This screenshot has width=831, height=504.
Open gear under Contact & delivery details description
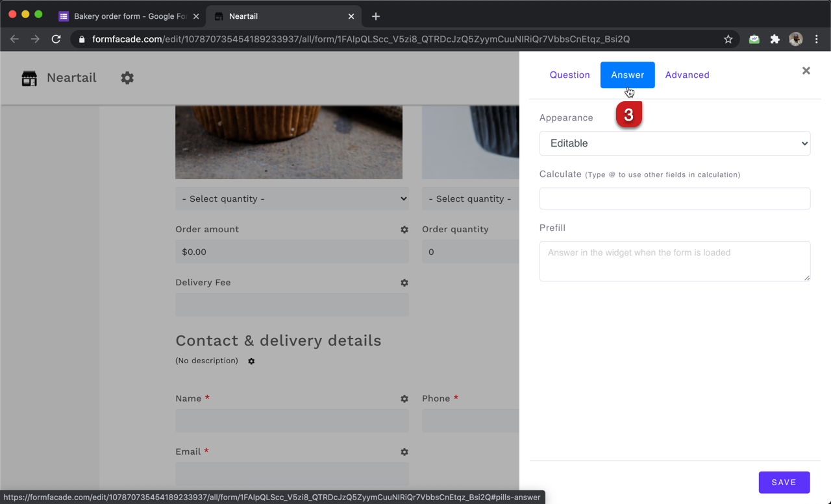click(251, 361)
